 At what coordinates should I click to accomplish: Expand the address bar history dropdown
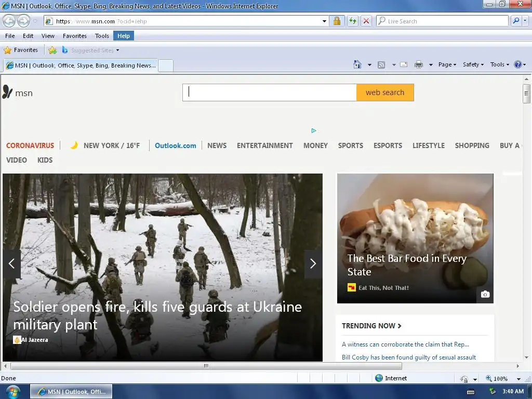324,21
